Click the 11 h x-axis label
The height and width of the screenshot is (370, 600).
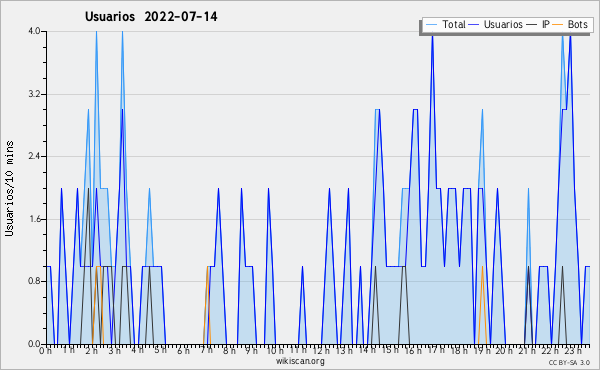(x=298, y=350)
